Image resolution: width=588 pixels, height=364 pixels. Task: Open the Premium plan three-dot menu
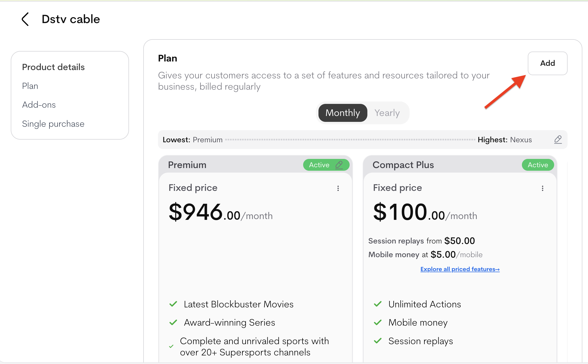point(338,188)
